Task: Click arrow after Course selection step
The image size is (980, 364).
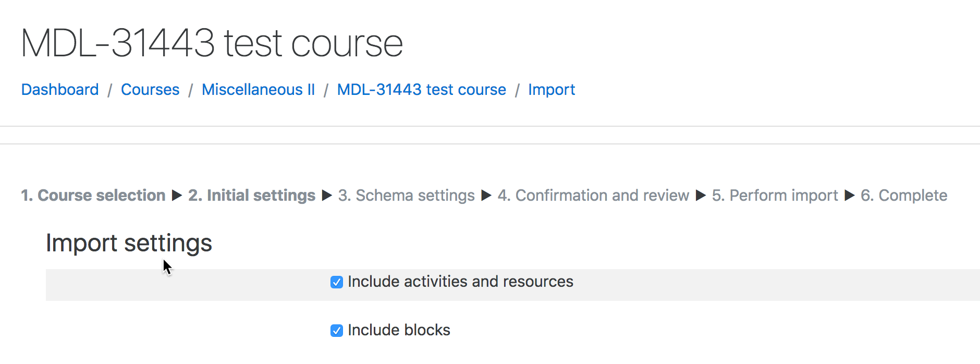Action: pyautogui.click(x=177, y=196)
